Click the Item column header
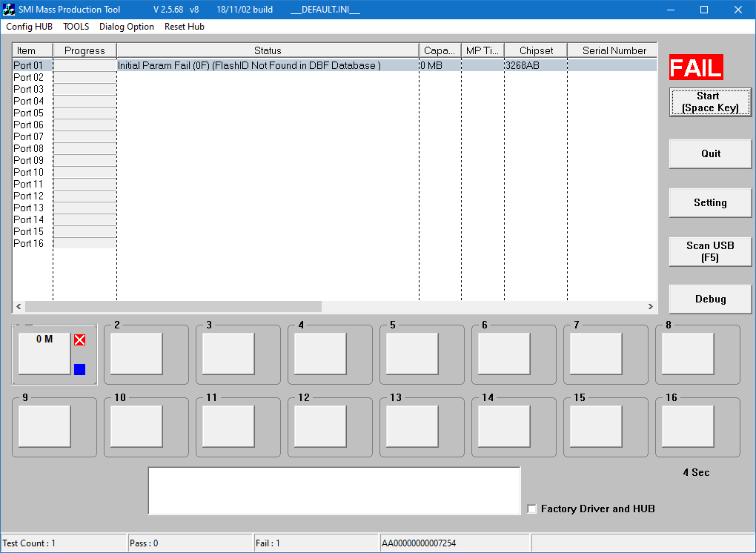 point(33,50)
